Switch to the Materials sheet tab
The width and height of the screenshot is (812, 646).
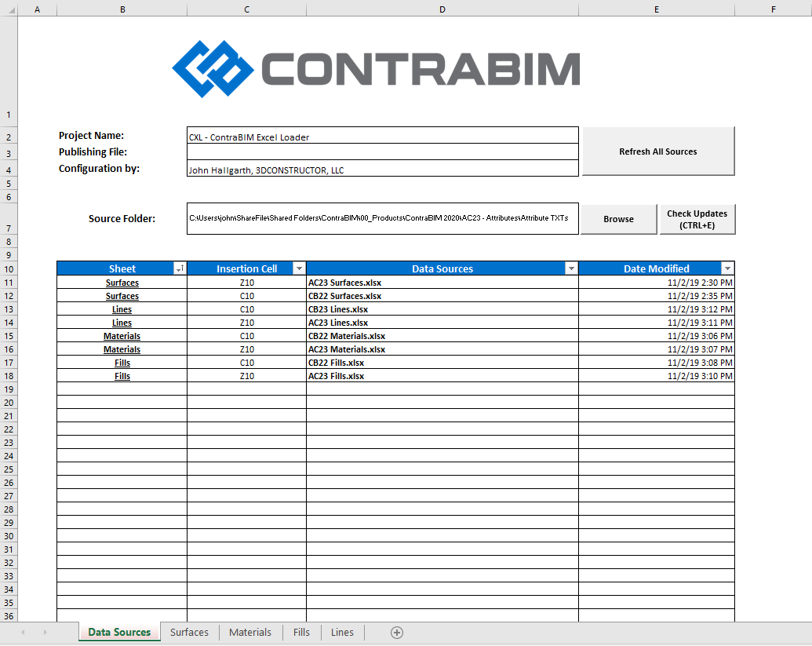[250, 633]
